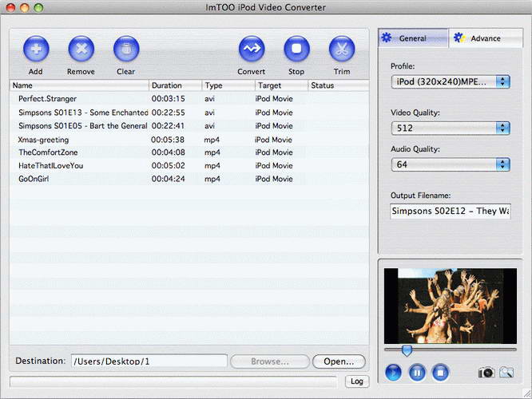Start conversion with the Convert icon
532x399 pixels.
click(252, 49)
